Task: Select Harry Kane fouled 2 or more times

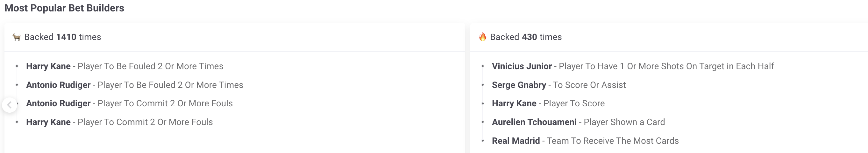Action: 124,66
